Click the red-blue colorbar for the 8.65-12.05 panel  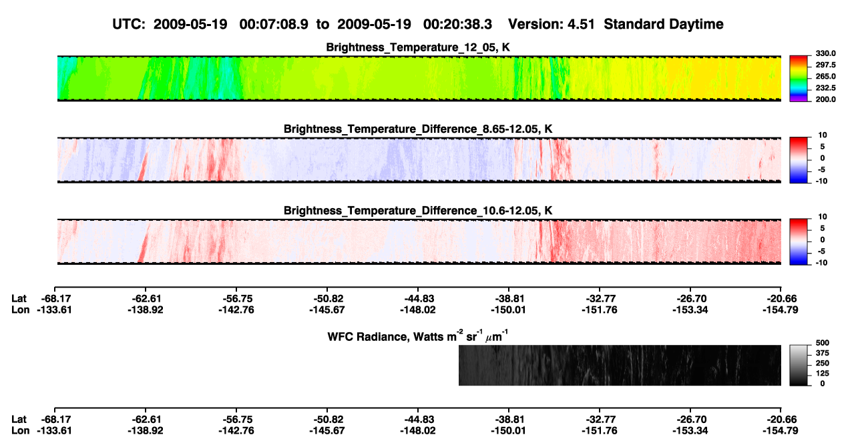click(799, 160)
